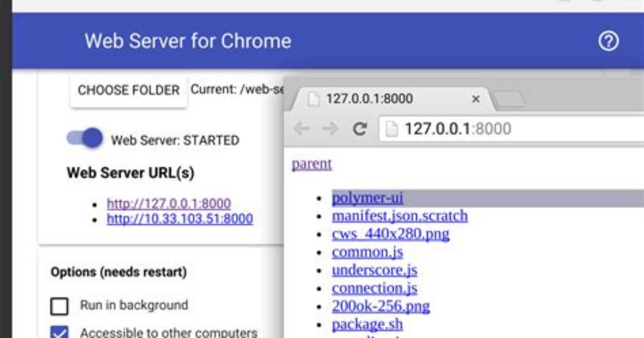This screenshot has height=338, width=644.
Task: Open manifest.json.scratch file link
Action: tap(400, 216)
